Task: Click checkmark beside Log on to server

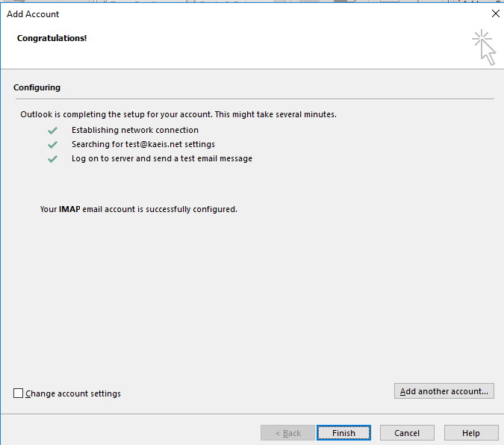Action: click(52, 158)
